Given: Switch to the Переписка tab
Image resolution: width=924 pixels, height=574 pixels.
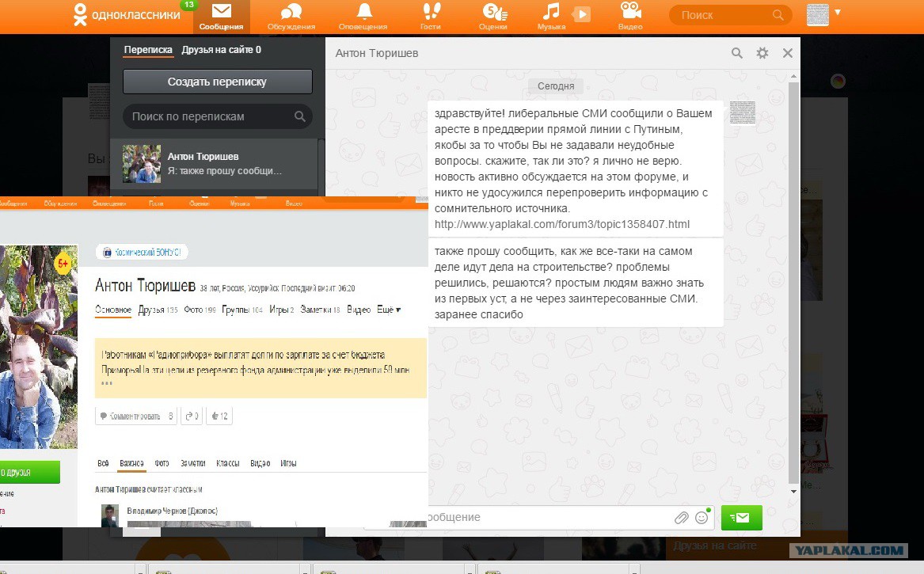Looking at the screenshot, I should click(148, 50).
